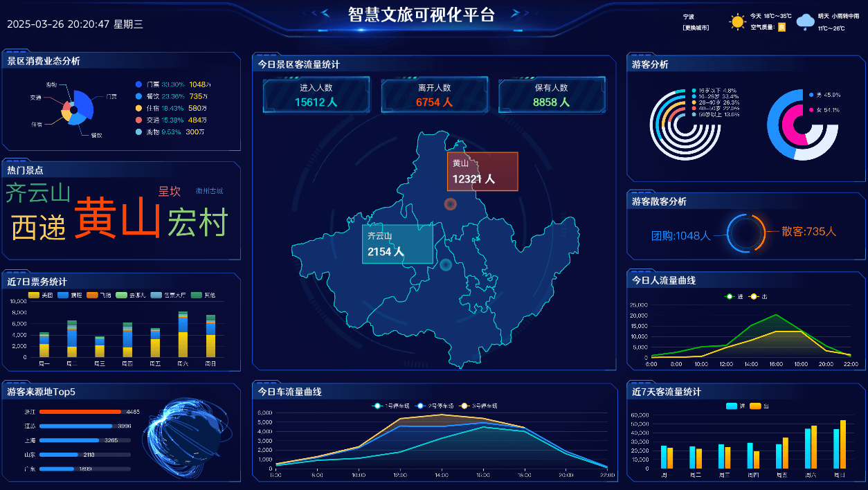Select the blue Qiyunshan marker dot on map
This screenshot has height=490, width=868.
[446, 264]
